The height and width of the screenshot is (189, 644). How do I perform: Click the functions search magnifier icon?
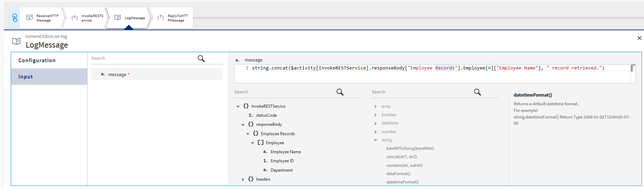[x=477, y=92]
